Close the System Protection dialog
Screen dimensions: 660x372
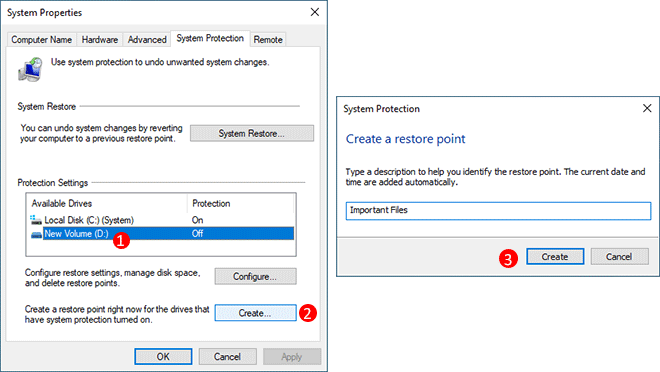tap(647, 108)
